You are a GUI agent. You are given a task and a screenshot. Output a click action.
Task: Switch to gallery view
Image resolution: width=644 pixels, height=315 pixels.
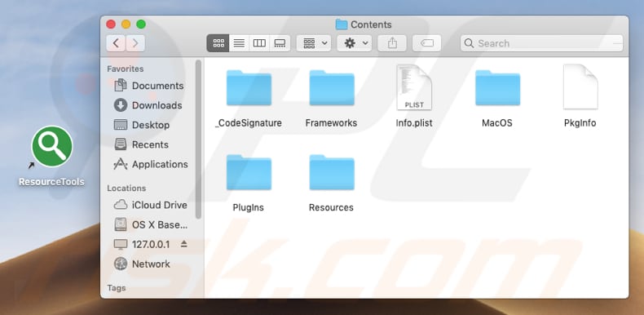[x=280, y=43]
